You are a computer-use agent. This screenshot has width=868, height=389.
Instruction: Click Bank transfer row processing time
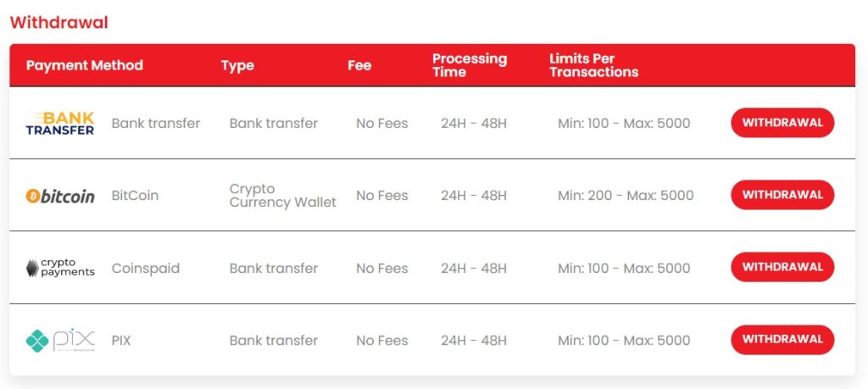[x=474, y=124]
